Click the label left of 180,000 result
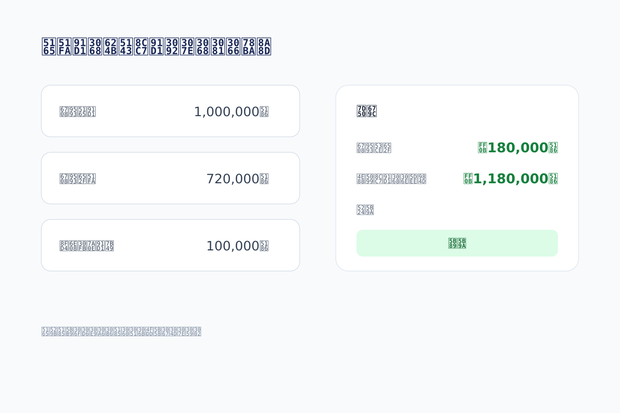The height and width of the screenshot is (413, 620). (374, 148)
